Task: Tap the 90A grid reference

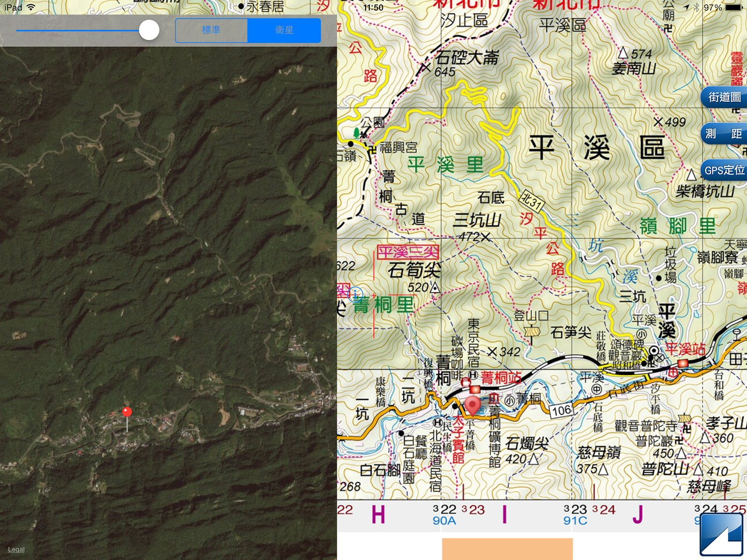Action: (x=444, y=521)
